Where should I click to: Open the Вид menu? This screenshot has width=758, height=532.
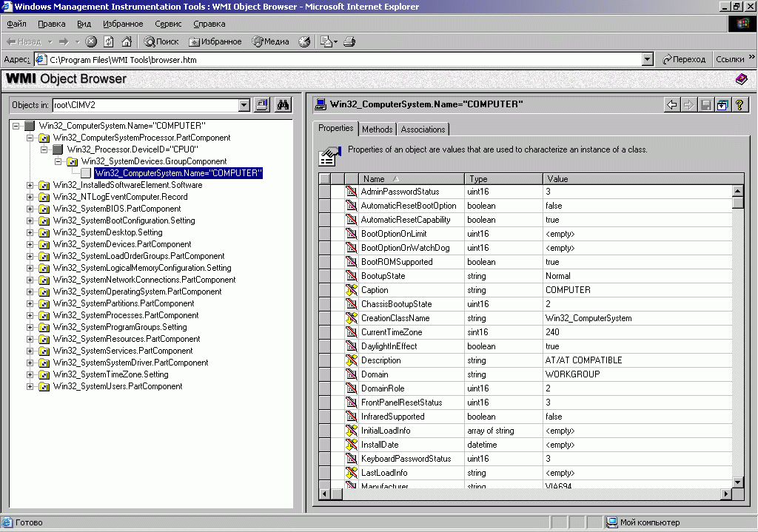click(x=84, y=24)
